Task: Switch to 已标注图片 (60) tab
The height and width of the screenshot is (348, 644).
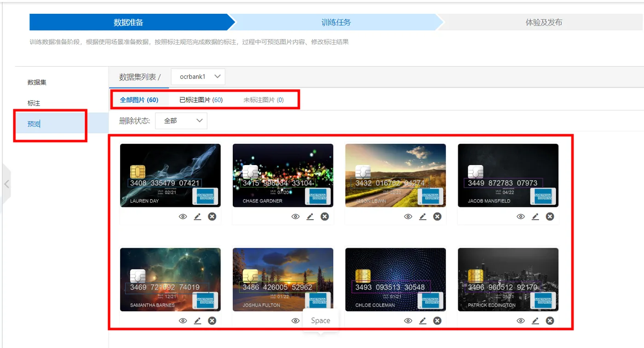Action: (x=201, y=100)
